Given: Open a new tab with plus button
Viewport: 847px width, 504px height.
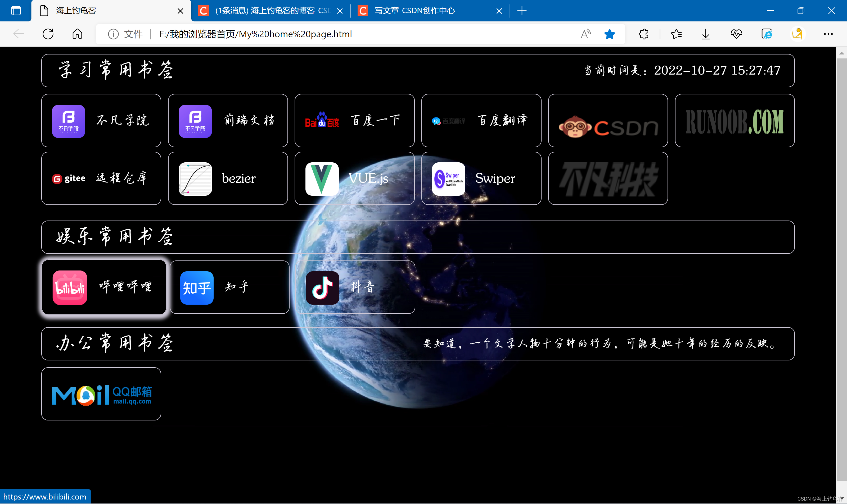Looking at the screenshot, I should pos(522,11).
